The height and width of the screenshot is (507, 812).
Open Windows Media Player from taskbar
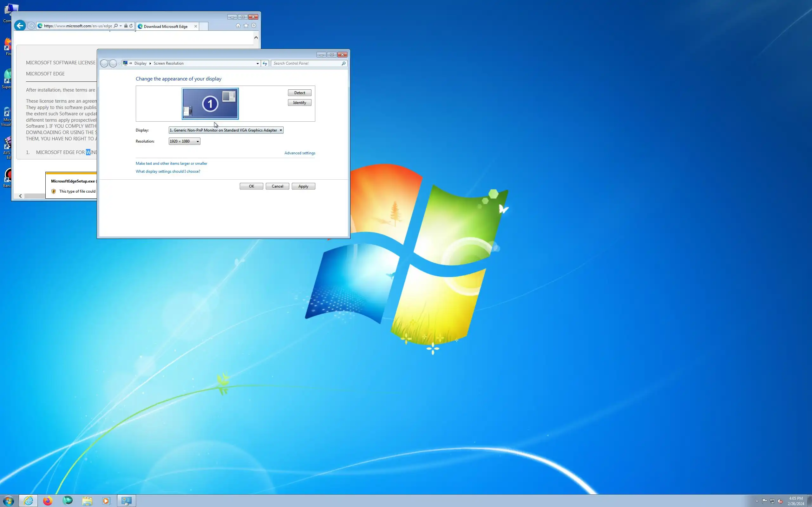pos(106,501)
